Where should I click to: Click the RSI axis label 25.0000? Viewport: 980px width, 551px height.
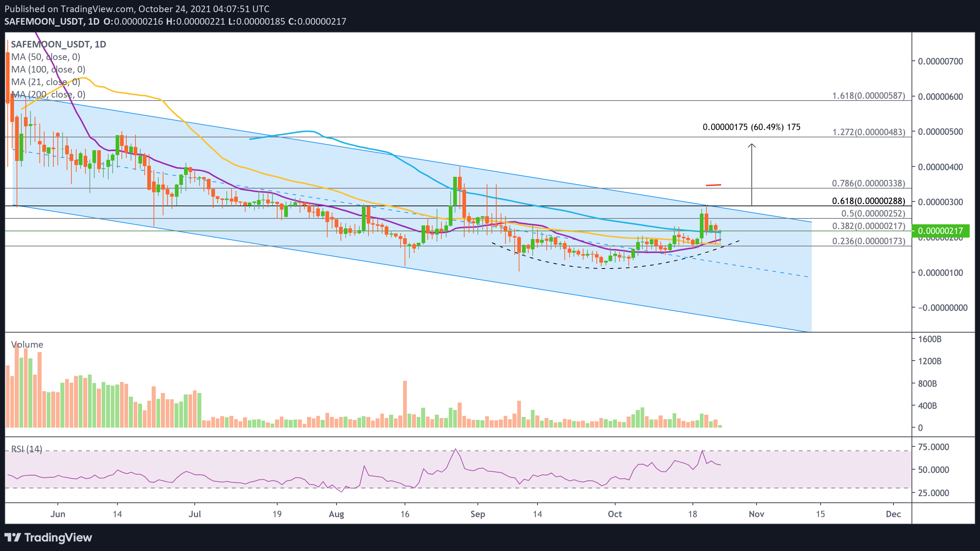pyautogui.click(x=934, y=493)
